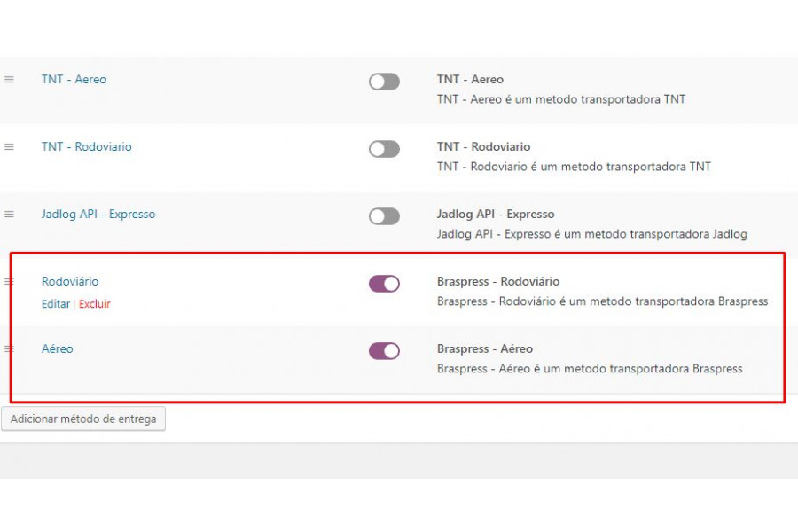Click the red Excluir link under Rodoviário

tap(95, 304)
